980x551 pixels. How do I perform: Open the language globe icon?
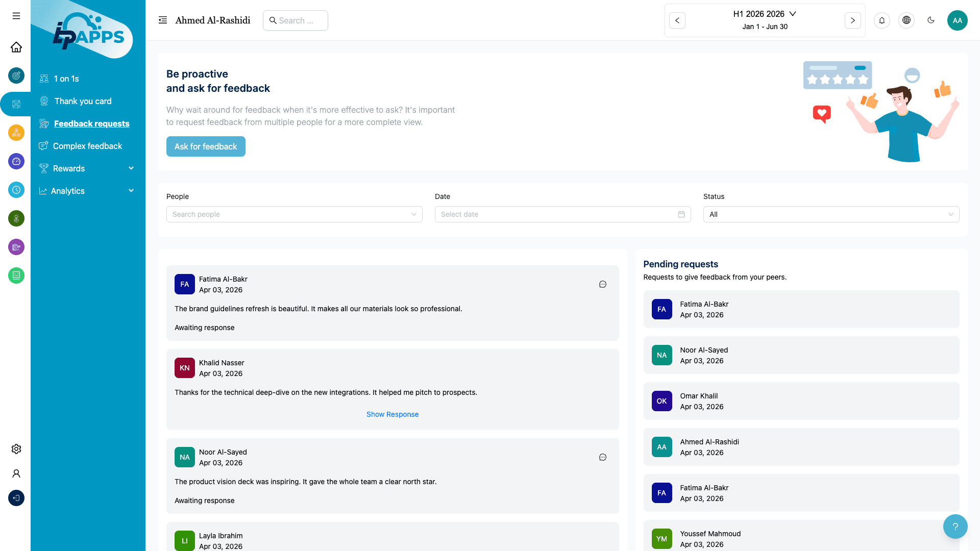point(906,20)
